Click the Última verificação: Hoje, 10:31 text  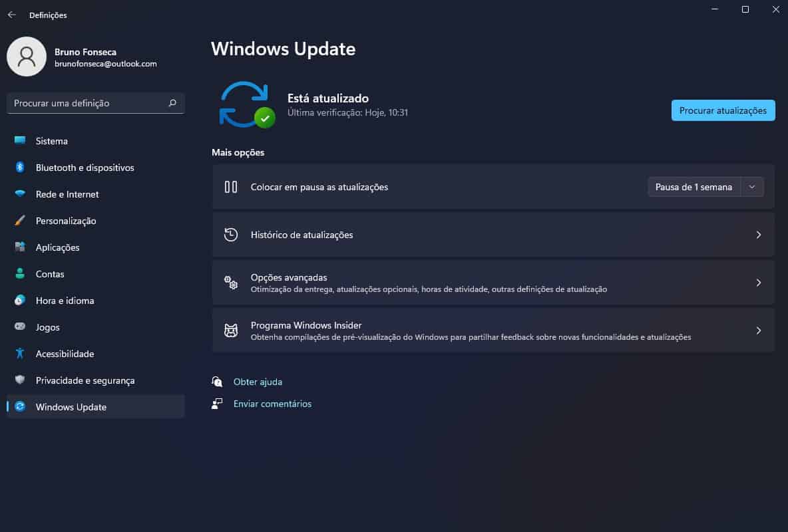[348, 112]
